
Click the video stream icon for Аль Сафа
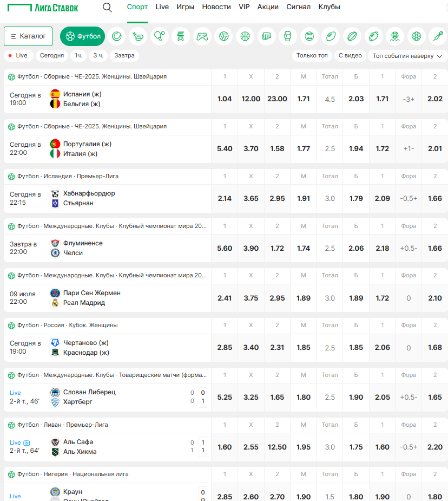tap(27, 443)
